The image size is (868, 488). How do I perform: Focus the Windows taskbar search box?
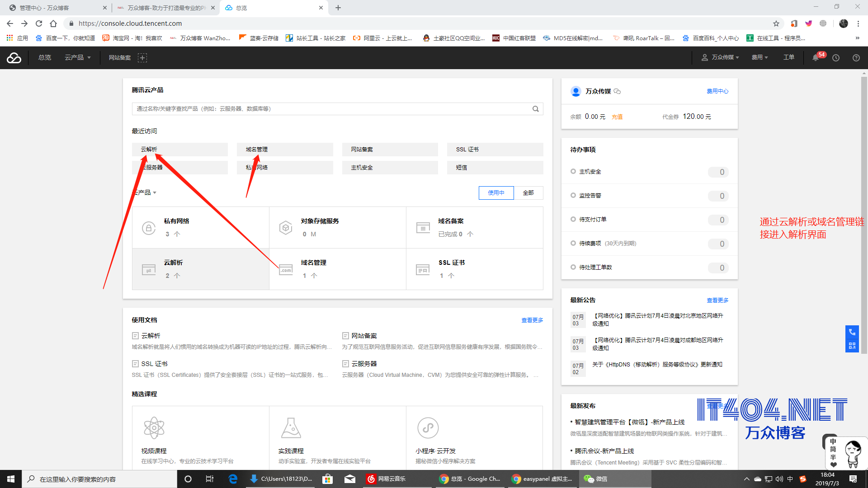pos(99,479)
